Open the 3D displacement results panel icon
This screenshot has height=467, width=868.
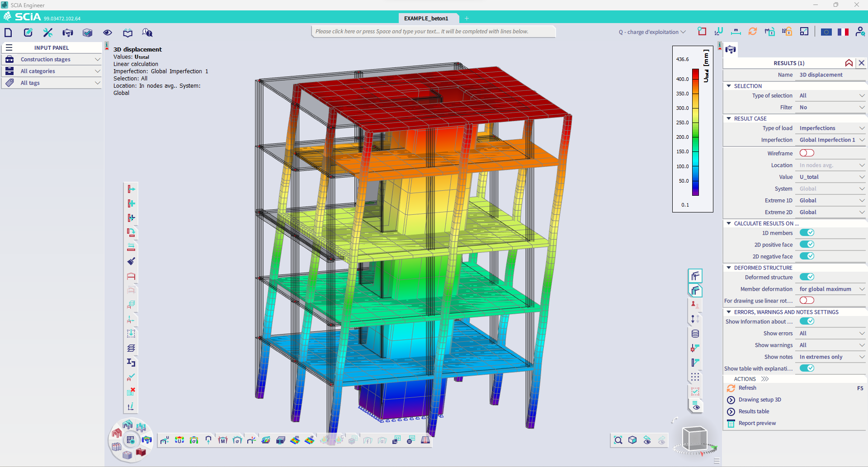click(731, 49)
